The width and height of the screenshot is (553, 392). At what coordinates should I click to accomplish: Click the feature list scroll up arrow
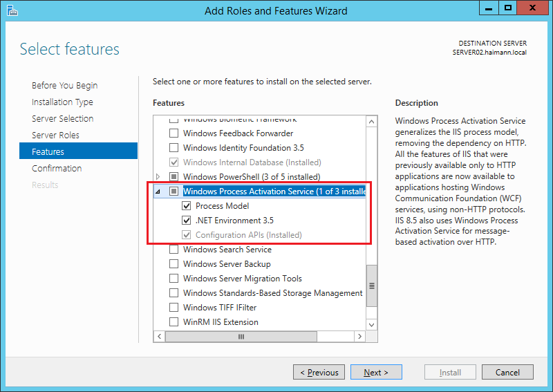[371, 122]
